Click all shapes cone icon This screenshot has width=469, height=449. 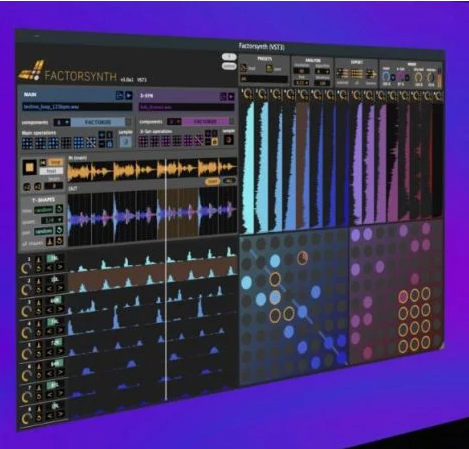tap(50, 242)
